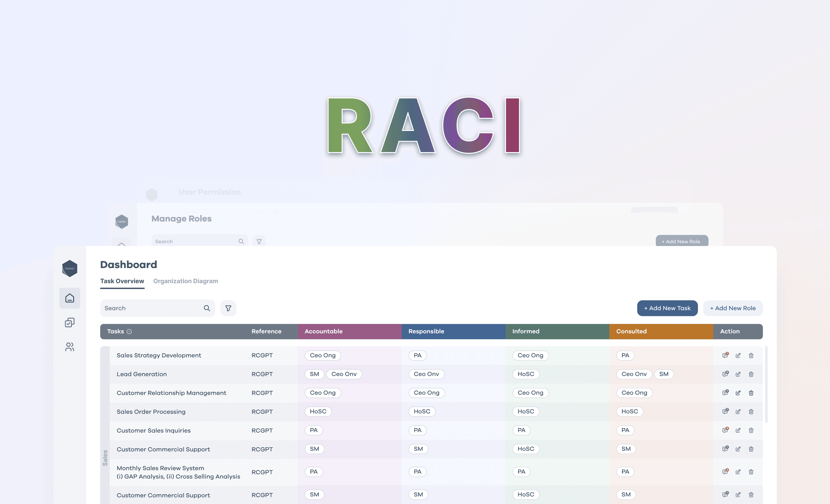Click the table's vertical scrollbar
This screenshot has height=504, width=830.
tap(766, 384)
